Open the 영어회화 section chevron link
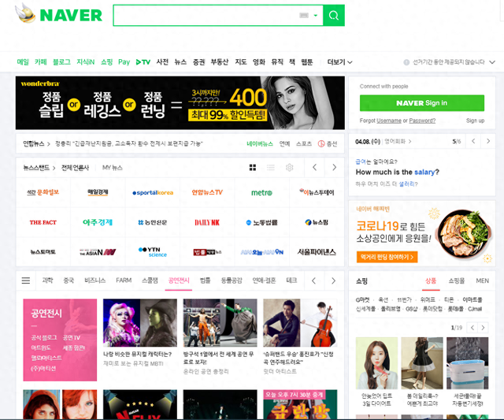The image size is (504, 420). coord(398,142)
